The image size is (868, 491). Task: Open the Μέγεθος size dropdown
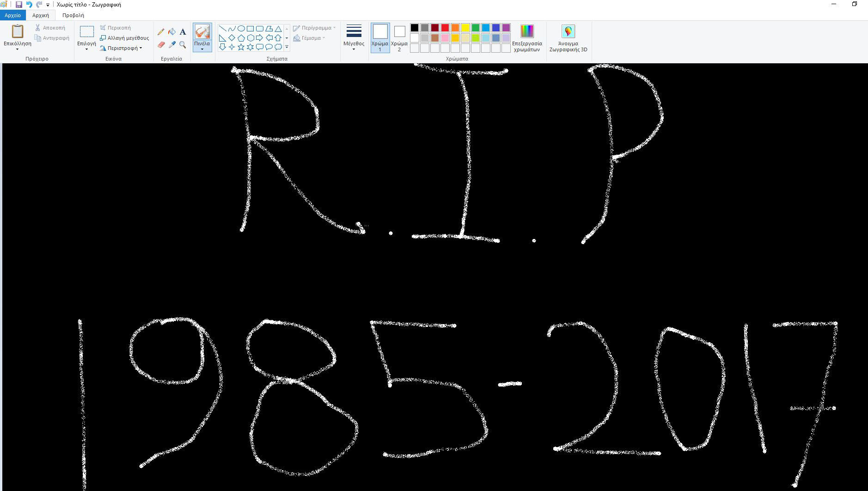point(354,38)
